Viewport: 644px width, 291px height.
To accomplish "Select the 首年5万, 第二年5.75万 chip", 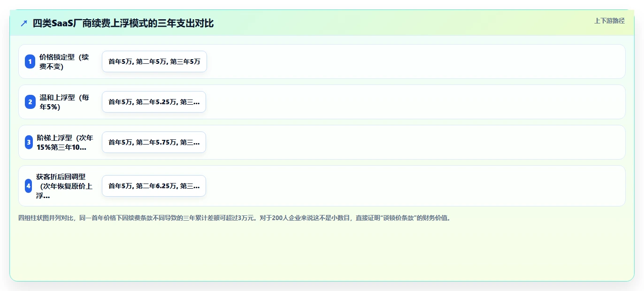I will 154,142.
